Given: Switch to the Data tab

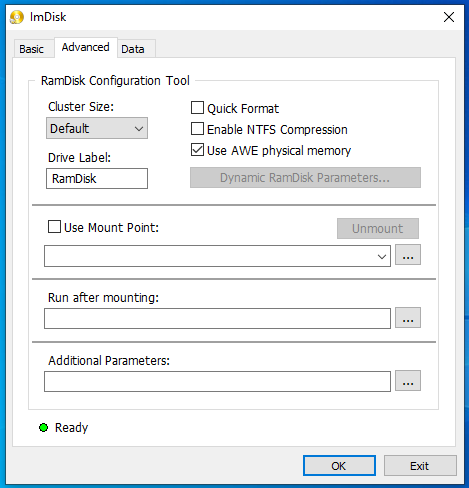Looking at the screenshot, I should tap(133, 49).
